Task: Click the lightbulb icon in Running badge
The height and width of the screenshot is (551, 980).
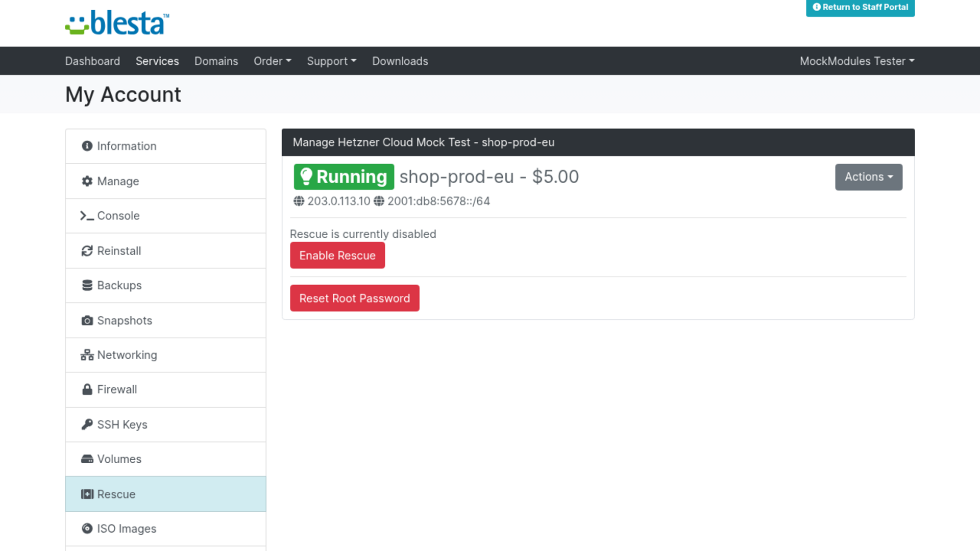Action: click(x=306, y=177)
